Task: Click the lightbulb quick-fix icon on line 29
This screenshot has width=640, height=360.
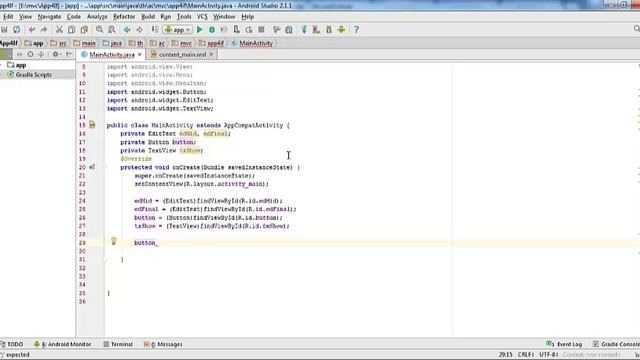Action: (114, 241)
